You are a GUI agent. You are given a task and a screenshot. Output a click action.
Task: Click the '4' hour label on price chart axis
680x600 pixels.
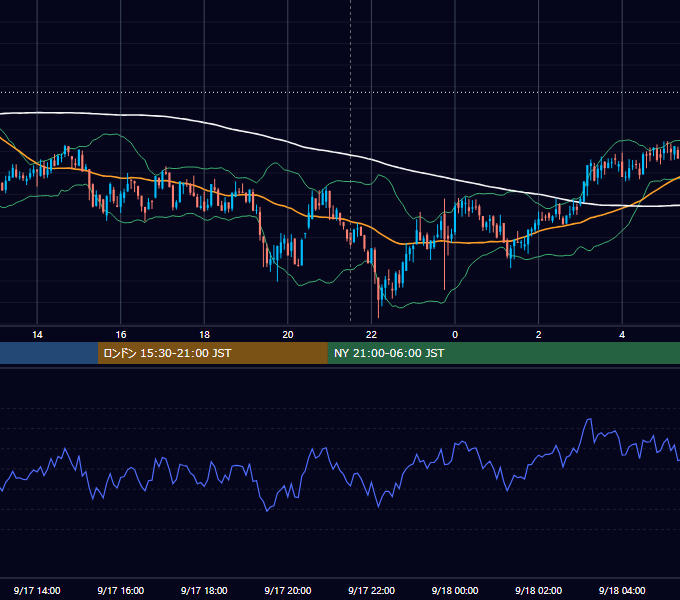coord(622,335)
